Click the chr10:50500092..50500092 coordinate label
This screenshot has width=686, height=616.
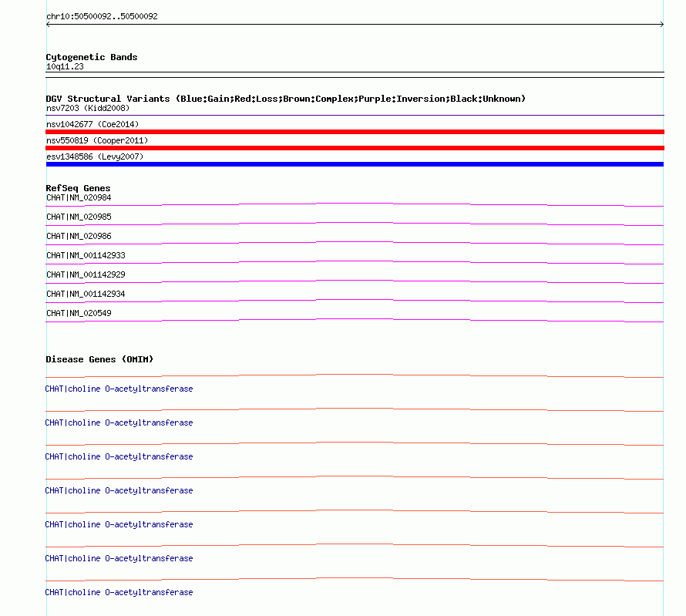(x=102, y=16)
